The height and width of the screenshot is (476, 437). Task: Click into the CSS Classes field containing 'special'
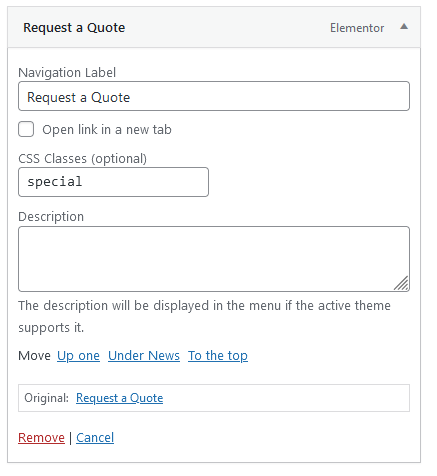(113, 182)
